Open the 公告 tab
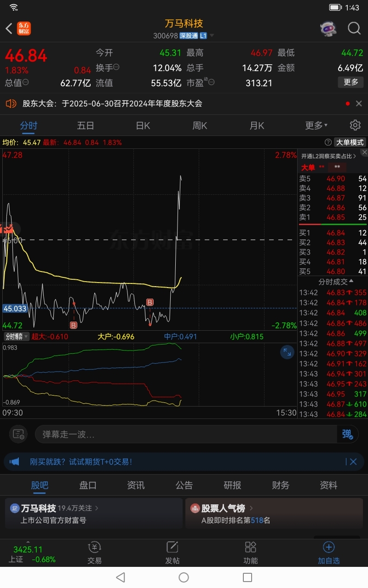The height and width of the screenshot is (588, 368). pos(184,485)
